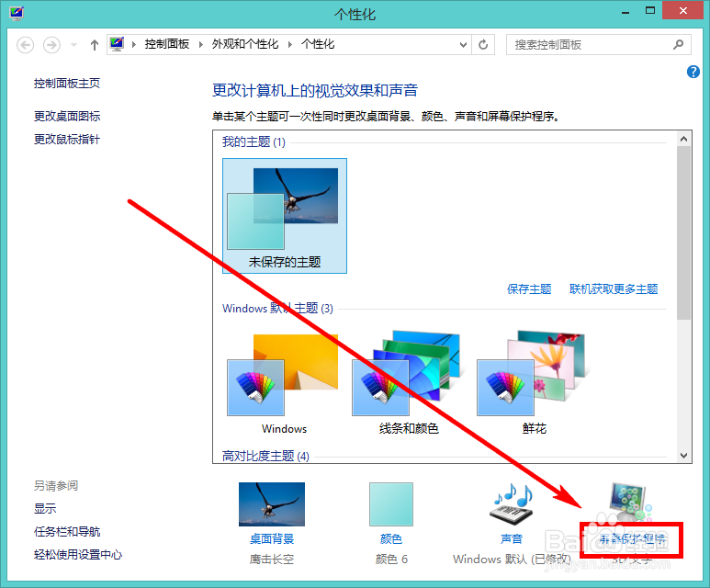Open 任务栏和导航 link
710x588 pixels.
point(67,532)
